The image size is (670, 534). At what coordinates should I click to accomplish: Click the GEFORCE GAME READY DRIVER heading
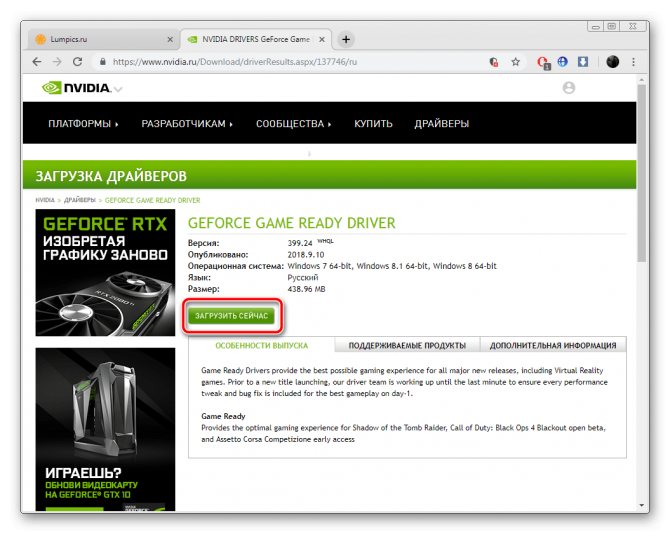click(x=292, y=223)
